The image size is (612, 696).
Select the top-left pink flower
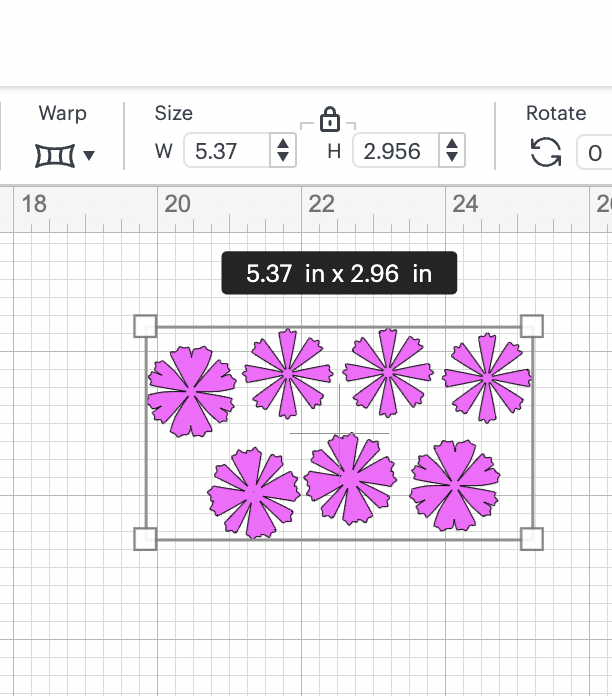[x=190, y=391]
